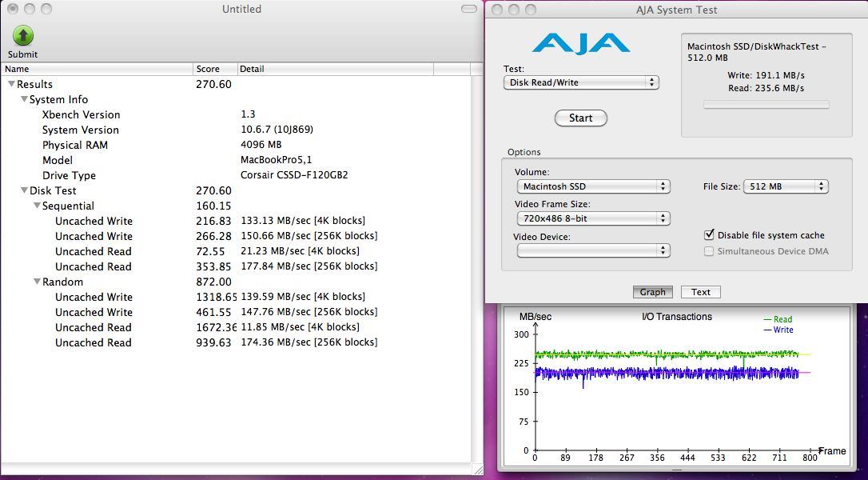Viewport: 868px width, 480px height.
Task: Collapse the Sequential disclosure triangle
Action: tap(37, 206)
